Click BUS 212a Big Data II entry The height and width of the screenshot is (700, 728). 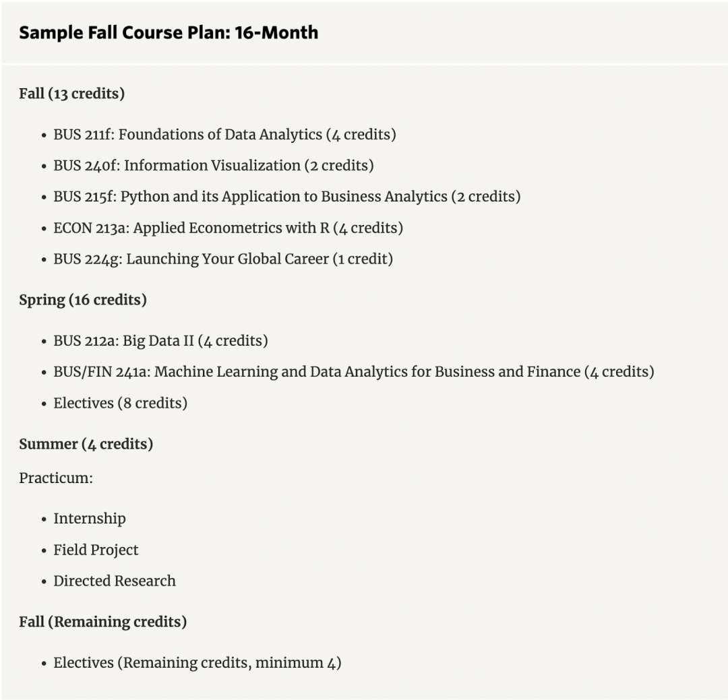click(x=160, y=341)
